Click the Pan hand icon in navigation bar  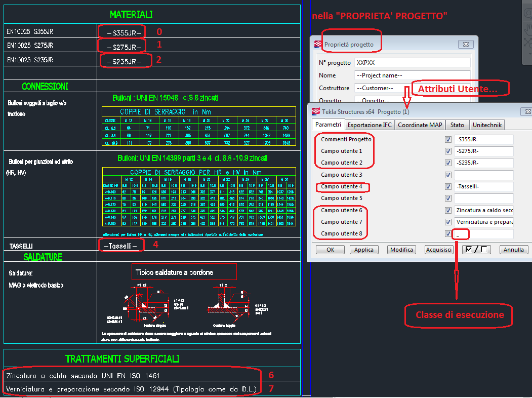pyautogui.click(x=527, y=29)
